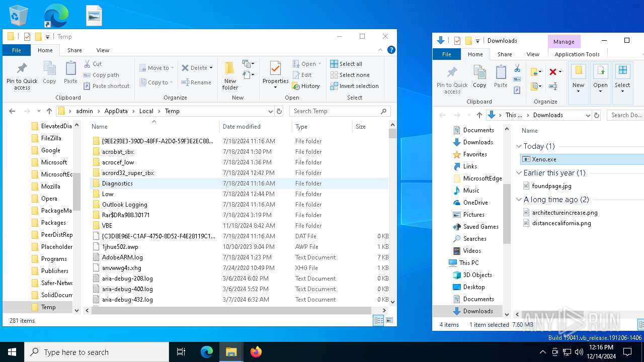Collapse the A long time ago group
This screenshot has width=644, height=362.
click(x=519, y=200)
